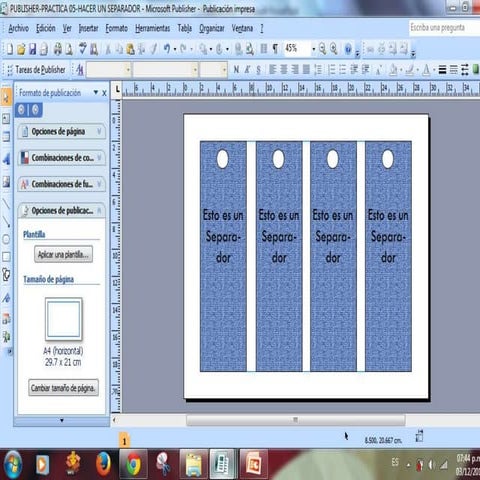This screenshot has height=480, width=480.
Task: Zoom out using the minus magnifier
Action: [x=322, y=49]
